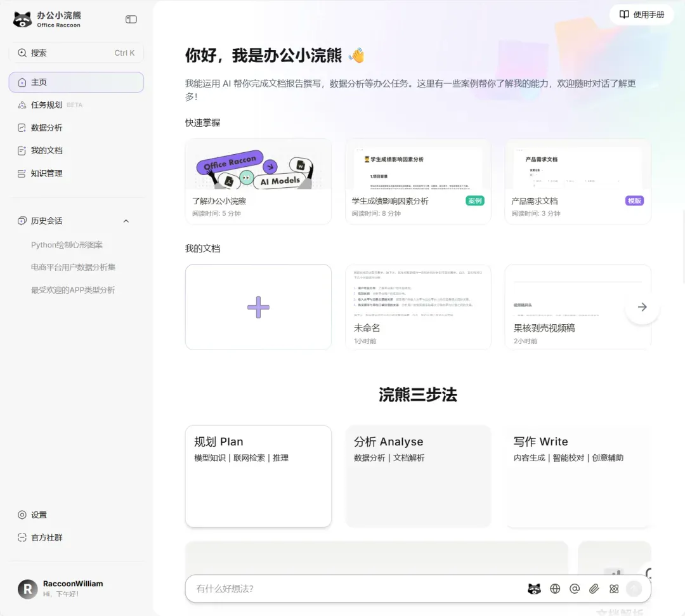Image resolution: width=685 pixels, height=616 pixels.
Task: Click text 阅读时间: 5 分钟
Action: [217, 213]
